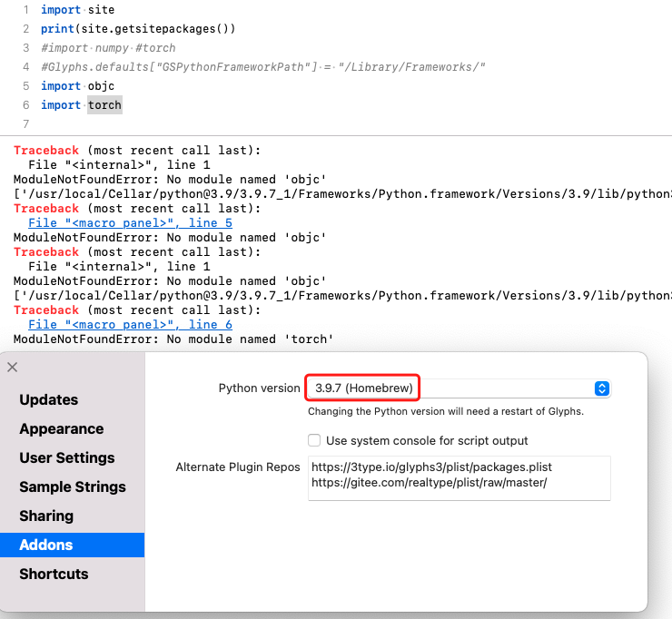Enable Use system console for script output
This screenshot has height=619, width=672.
[x=314, y=441]
